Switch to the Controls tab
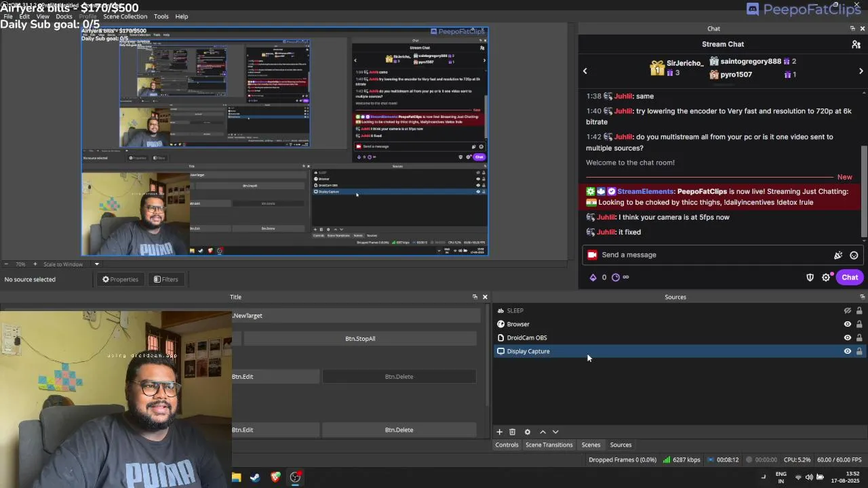This screenshot has height=488, width=868. 507,445
